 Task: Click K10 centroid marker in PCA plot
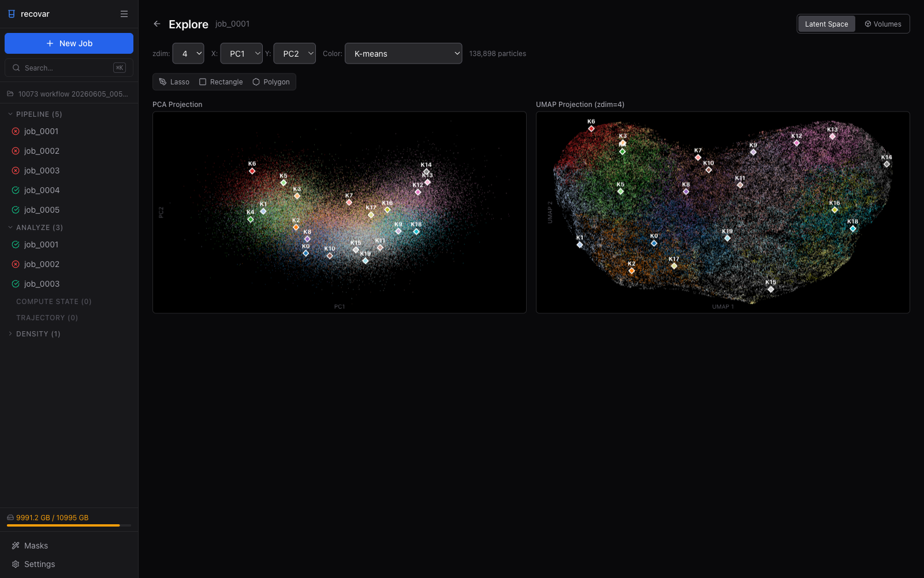click(330, 255)
